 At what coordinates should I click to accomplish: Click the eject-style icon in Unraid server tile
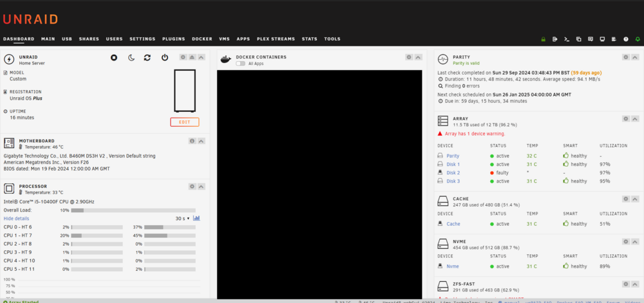coord(192,57)
